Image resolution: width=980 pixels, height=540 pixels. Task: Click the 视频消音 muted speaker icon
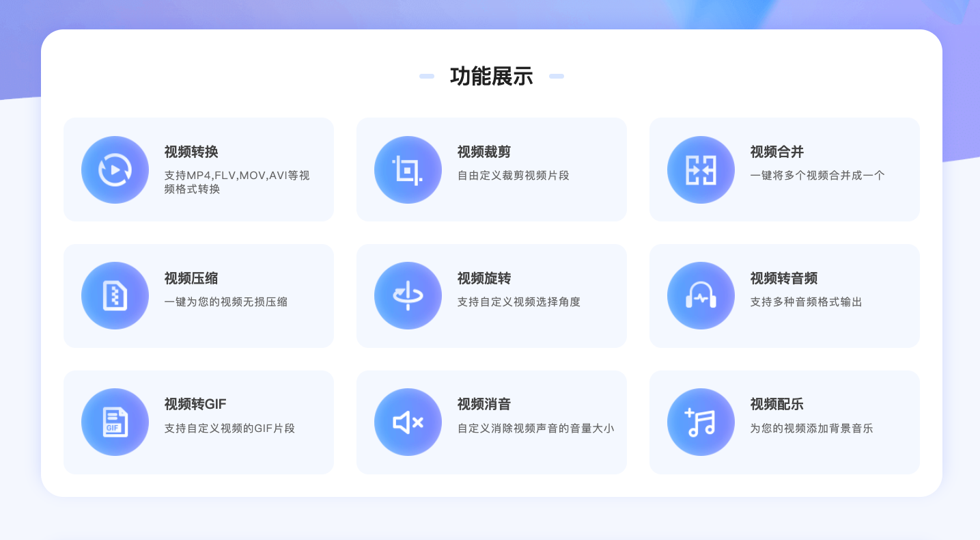click(408, 422)
